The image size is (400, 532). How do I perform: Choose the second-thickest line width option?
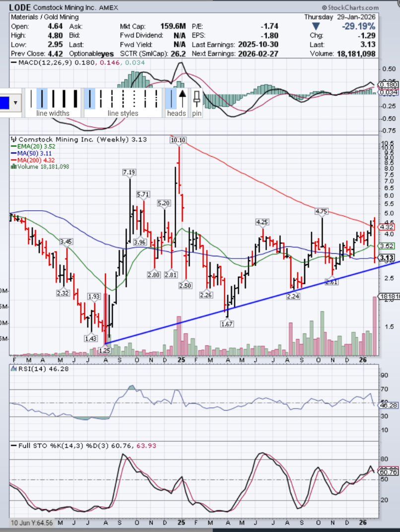tap(64, 99)
